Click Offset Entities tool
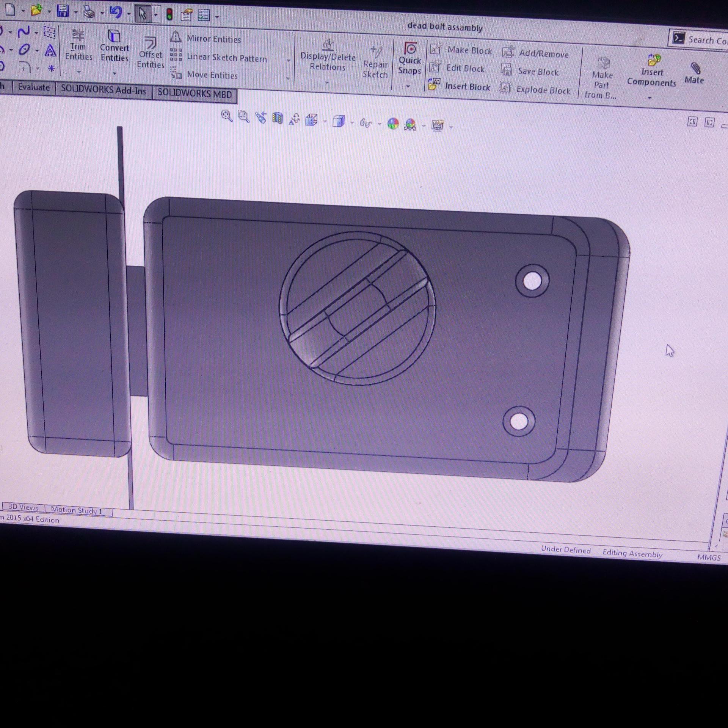This screenshot has width=728, height=728. pyautogui.click(x=151, y=53)
